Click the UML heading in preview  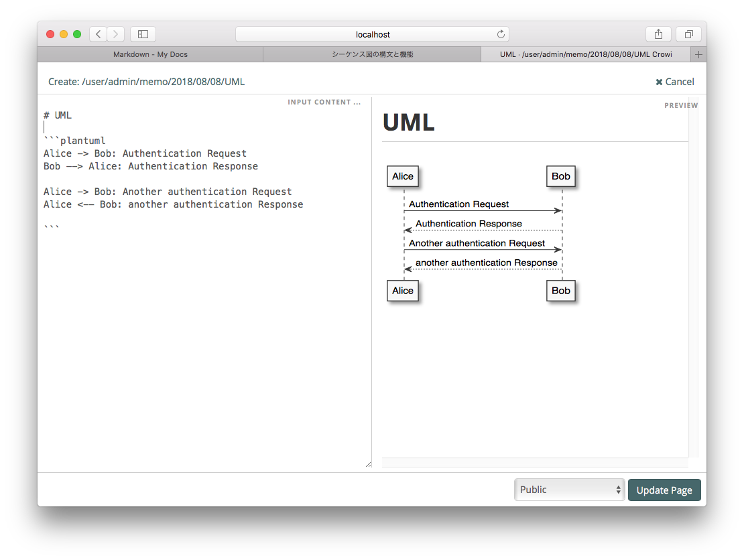(x=409, y=123)
